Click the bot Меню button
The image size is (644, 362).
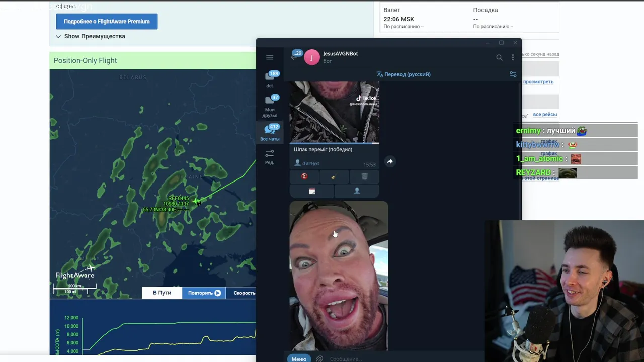point(299,358)
